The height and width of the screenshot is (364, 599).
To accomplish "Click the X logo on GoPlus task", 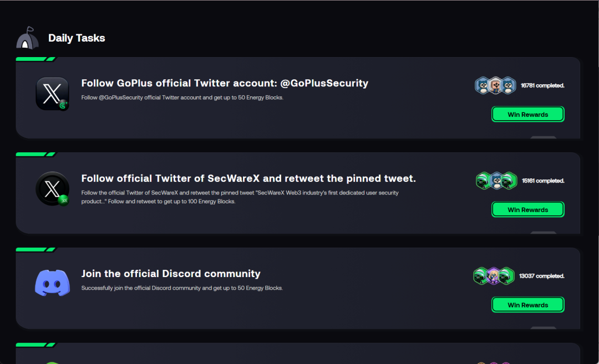I will point(52,93).
